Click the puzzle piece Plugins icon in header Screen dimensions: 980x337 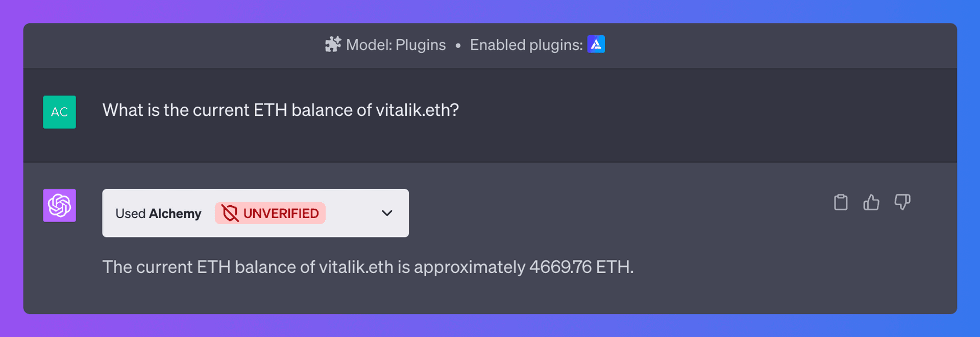tap(332, 45)
